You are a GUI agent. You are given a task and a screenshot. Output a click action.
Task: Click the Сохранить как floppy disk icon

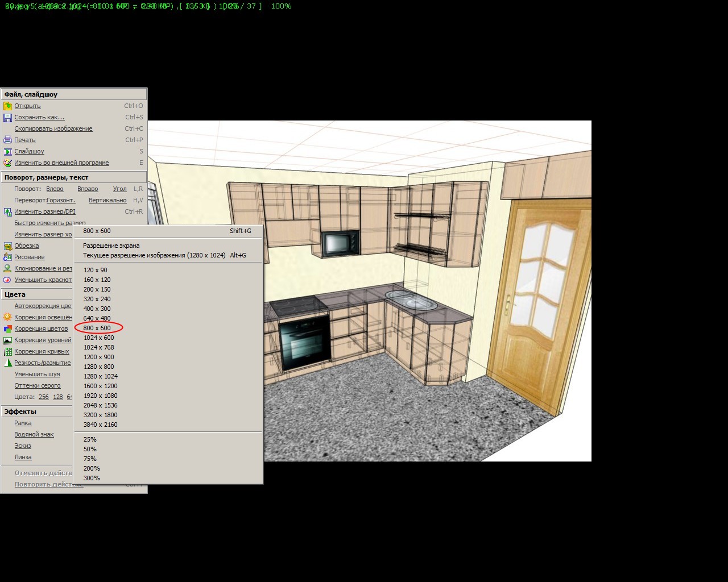click(x=7, y=118)
